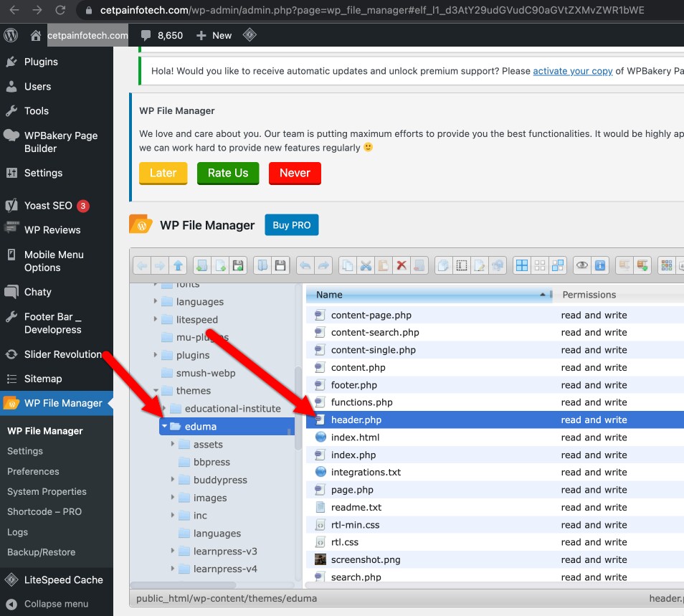Cut the selected header.php file
The image size is (684, 616).
(x=366, y=265)
